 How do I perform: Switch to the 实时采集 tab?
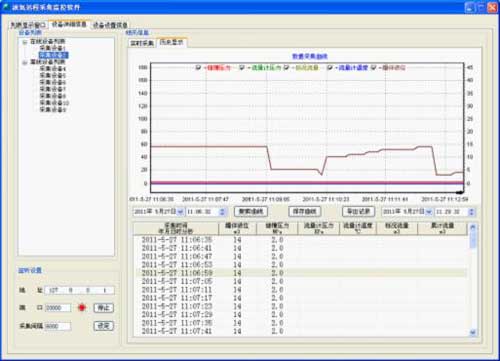tap(142, 43)
